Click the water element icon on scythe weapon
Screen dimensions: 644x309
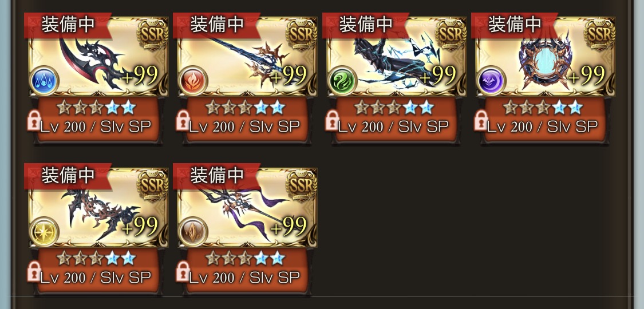point(44,81)
